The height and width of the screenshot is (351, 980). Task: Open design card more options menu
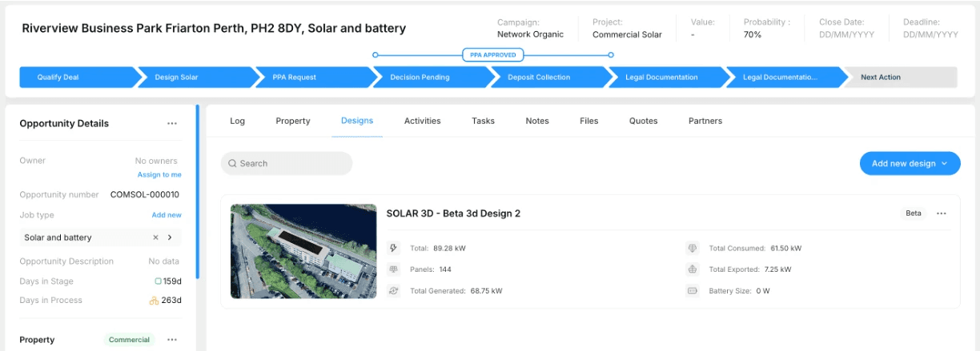(x=942, y=213)
